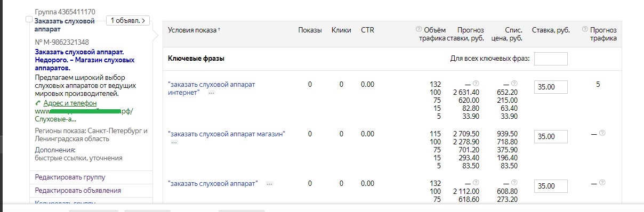The image size is (644, 212).
Task: Open the Адрес и телефон link
Action: [70, 103]
